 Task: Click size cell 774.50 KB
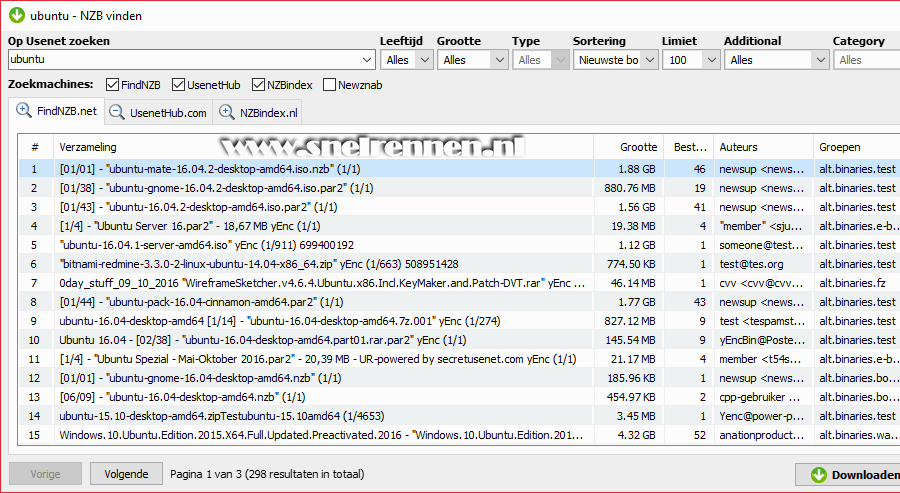[x=631, y=264]
